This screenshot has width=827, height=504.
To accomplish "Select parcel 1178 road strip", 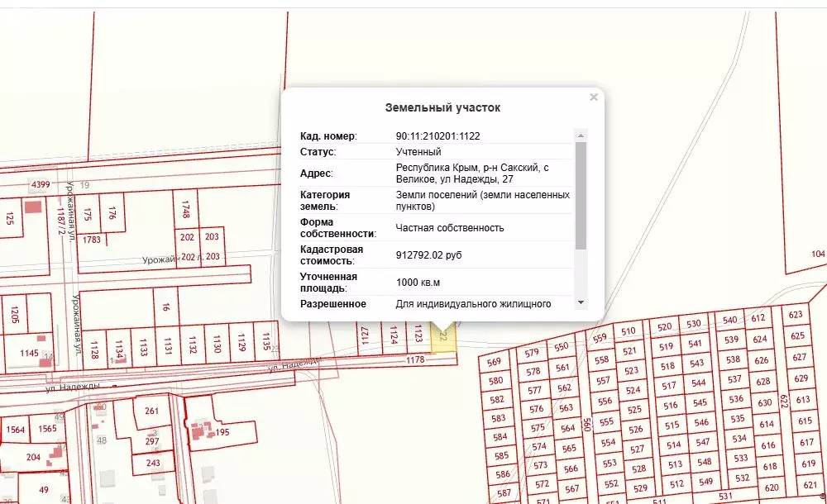I will click(x=415, y=360).
